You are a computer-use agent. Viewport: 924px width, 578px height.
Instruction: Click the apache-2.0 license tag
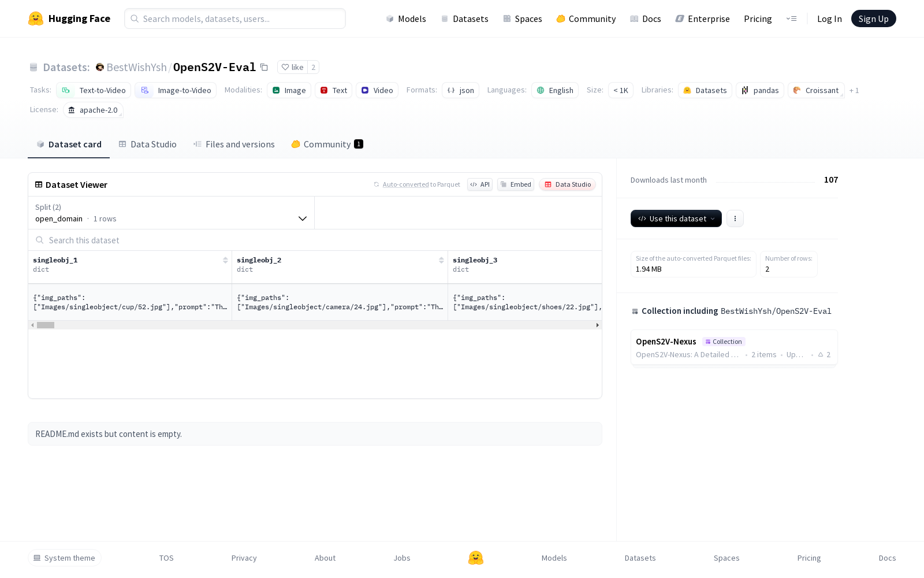point(93,110)
